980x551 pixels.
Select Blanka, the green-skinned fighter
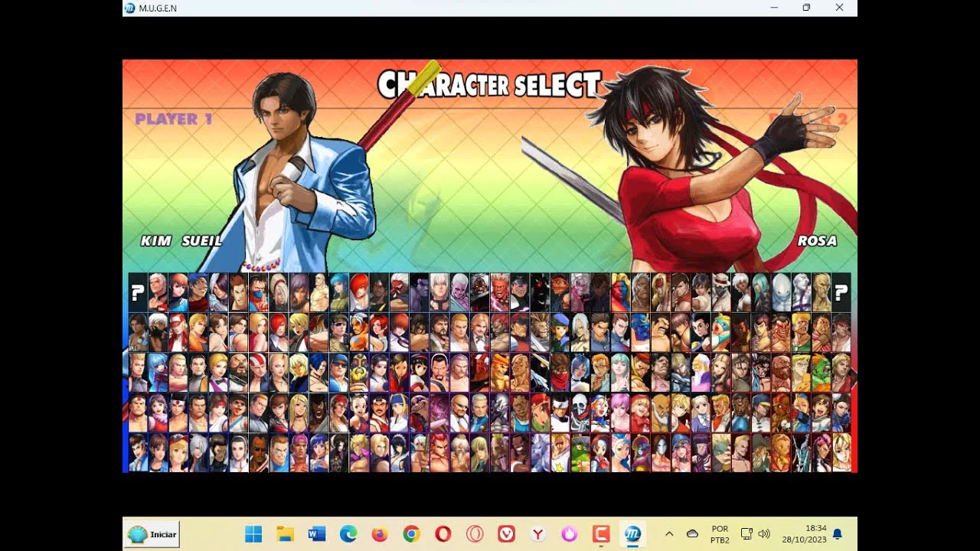pos(821,372)
